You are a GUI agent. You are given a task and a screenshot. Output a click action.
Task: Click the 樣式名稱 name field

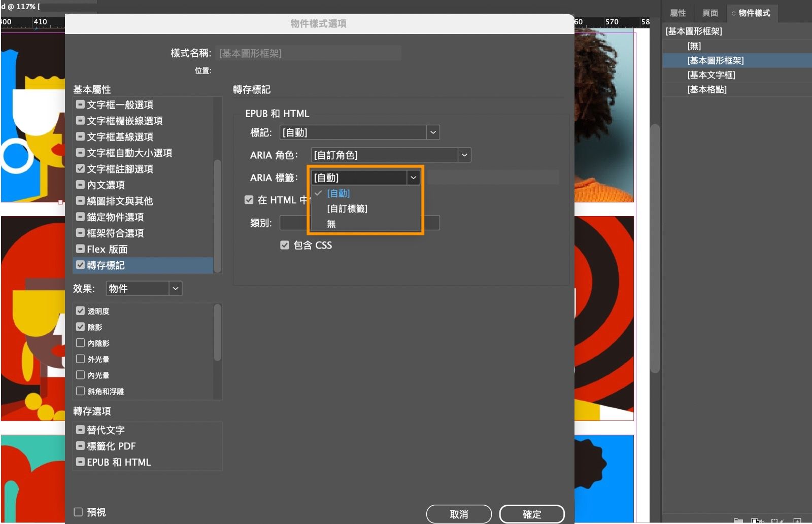click(x=309, y=53)
